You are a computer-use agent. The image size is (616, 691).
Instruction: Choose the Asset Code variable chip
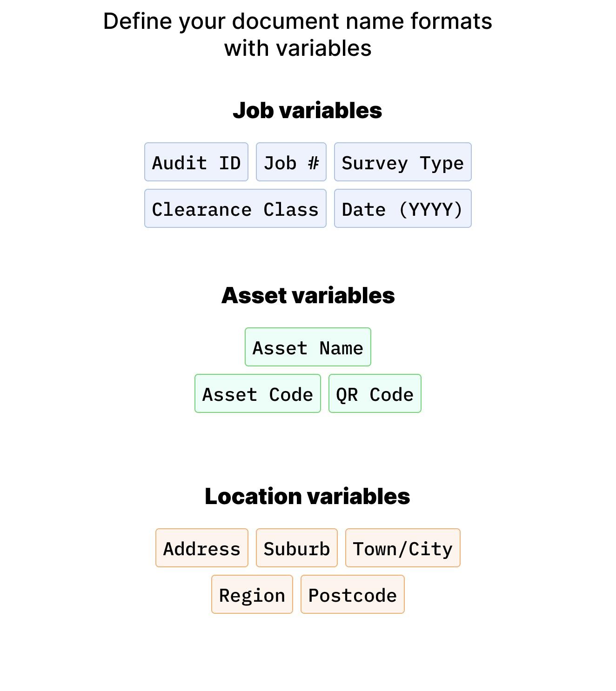(258, 393)
